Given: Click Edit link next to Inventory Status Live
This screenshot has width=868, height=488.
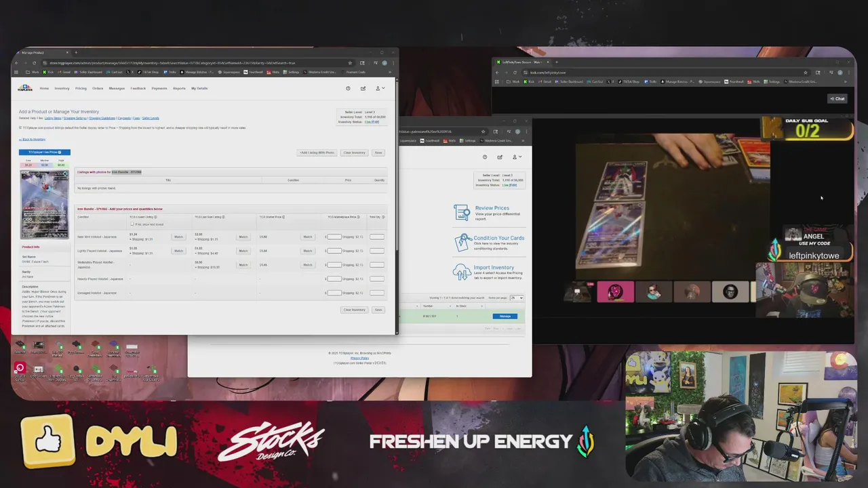Looking at the screenshot, I should pyautogui.click(x=376, y=122).
